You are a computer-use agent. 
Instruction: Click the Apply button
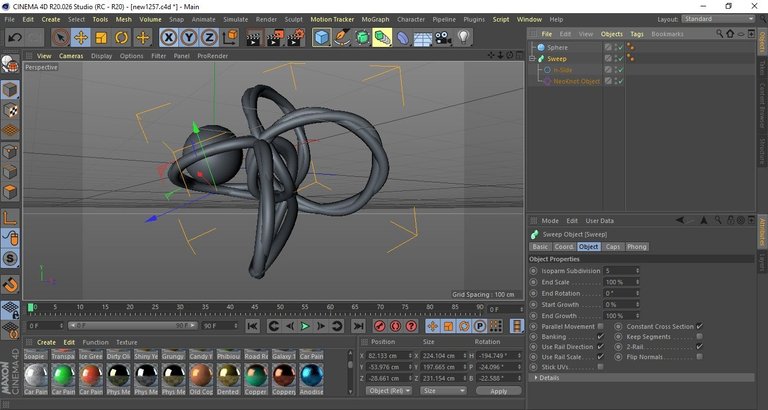pyautogui.click(x=499, y=391)
